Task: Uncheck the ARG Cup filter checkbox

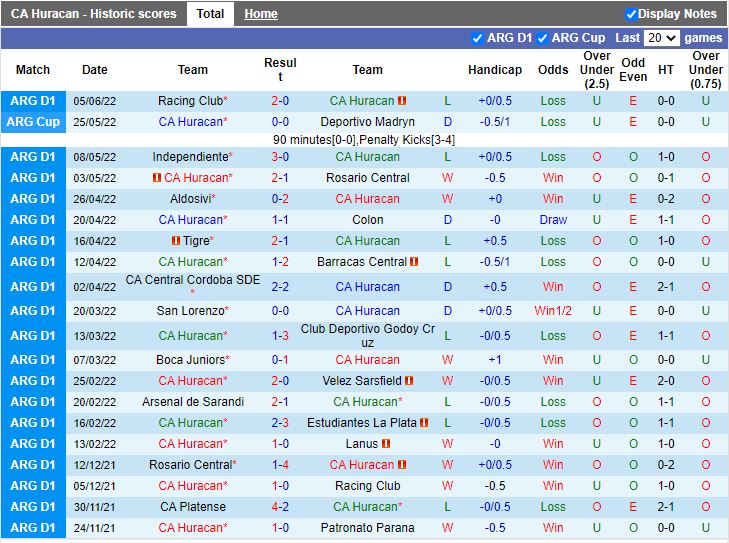Action: (542, 38)
